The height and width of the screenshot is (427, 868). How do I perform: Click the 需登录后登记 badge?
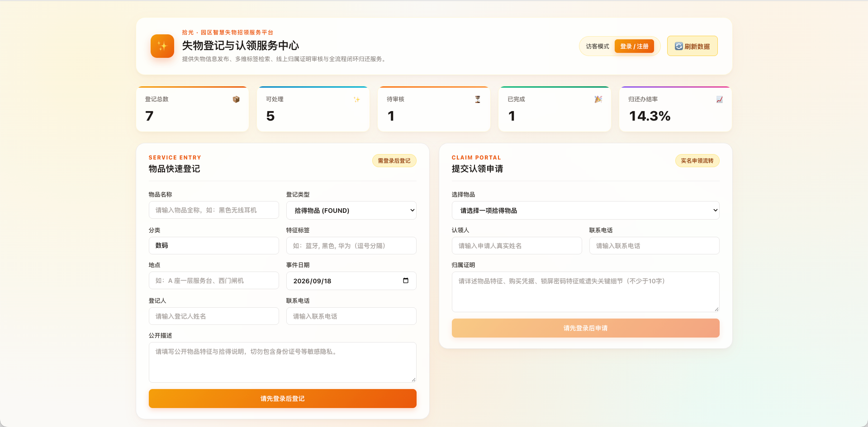[394, 161]
